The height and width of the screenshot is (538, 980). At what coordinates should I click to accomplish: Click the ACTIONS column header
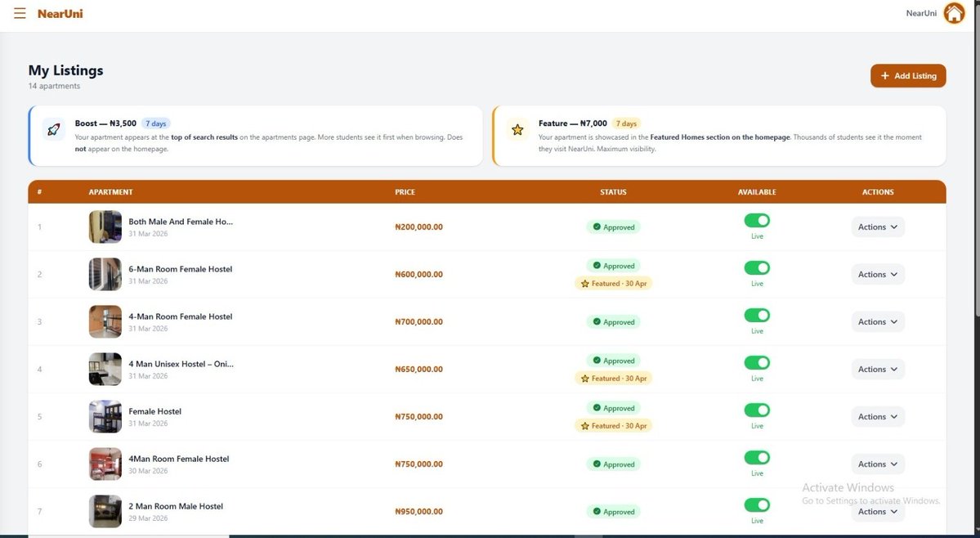click(878, 192)
